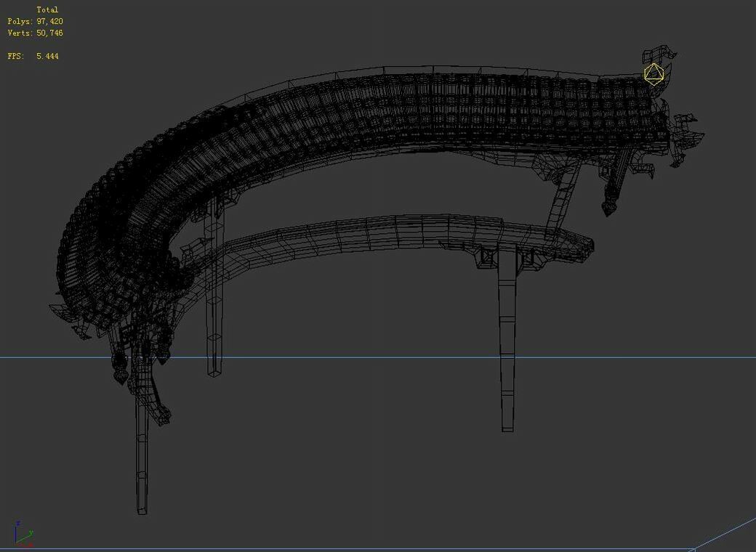The height and width of the screenshot is (552, 756).
Task: Click the yellow wireframe helper object
Action: (654, 74)
